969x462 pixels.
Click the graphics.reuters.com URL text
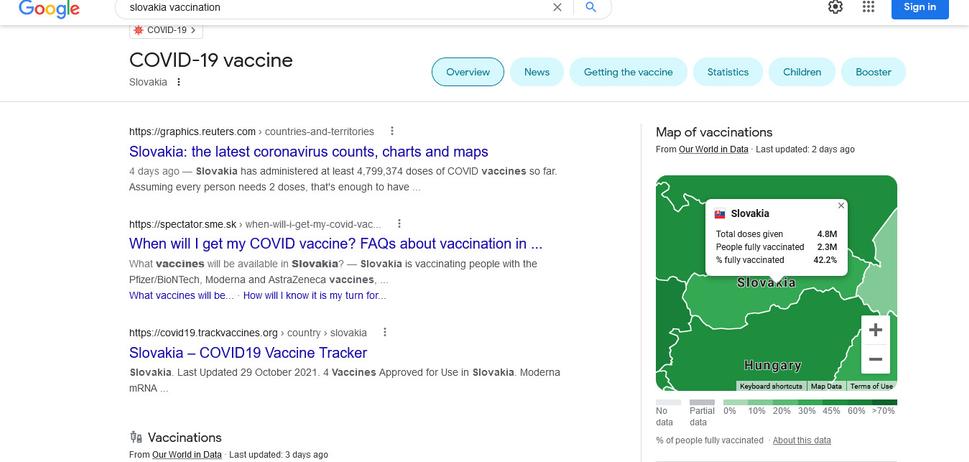(x=192, y=131)
